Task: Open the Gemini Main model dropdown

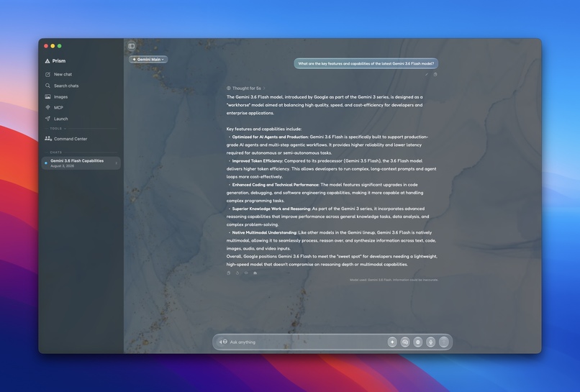Action: click(x=148, y=59)
